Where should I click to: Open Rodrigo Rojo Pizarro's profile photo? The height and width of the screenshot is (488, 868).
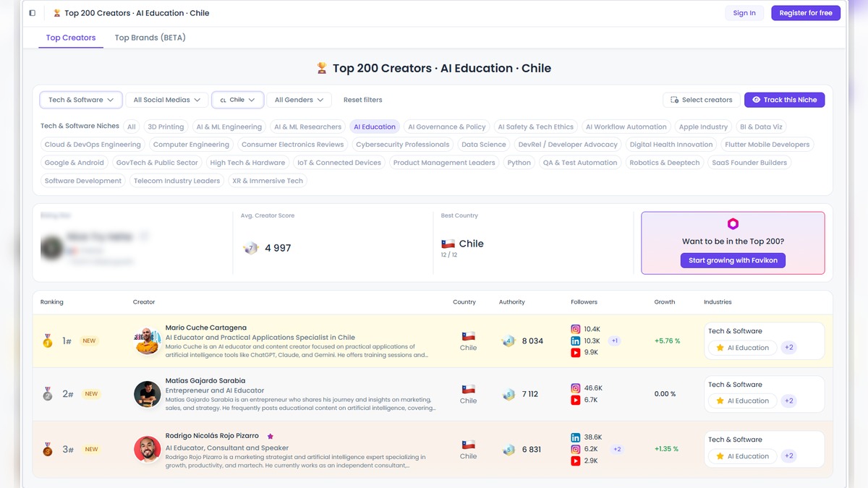[148, 449]
